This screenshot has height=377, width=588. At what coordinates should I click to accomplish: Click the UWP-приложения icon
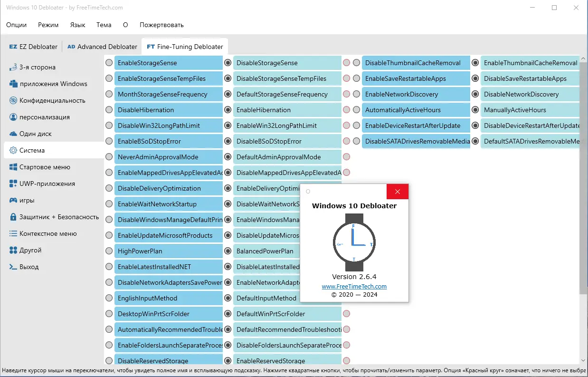tap(13, 184)
